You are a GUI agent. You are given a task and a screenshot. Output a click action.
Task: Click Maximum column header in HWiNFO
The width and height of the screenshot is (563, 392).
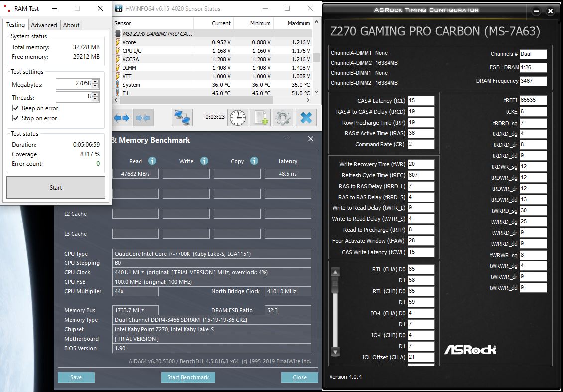pos(293,23)
